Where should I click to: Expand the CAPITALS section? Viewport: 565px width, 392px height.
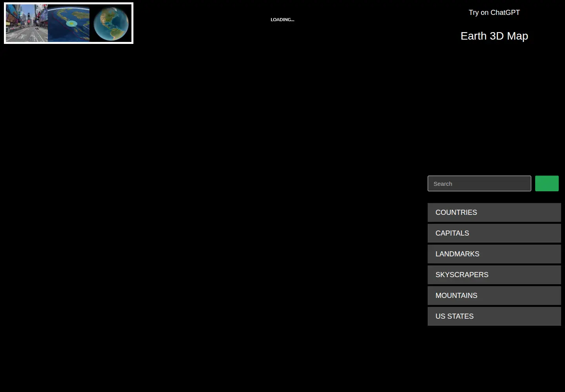coord(494,233)
